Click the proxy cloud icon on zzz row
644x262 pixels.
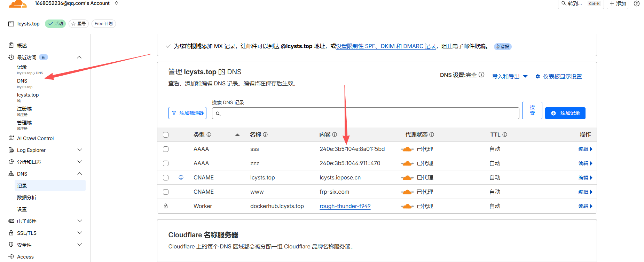408,163
